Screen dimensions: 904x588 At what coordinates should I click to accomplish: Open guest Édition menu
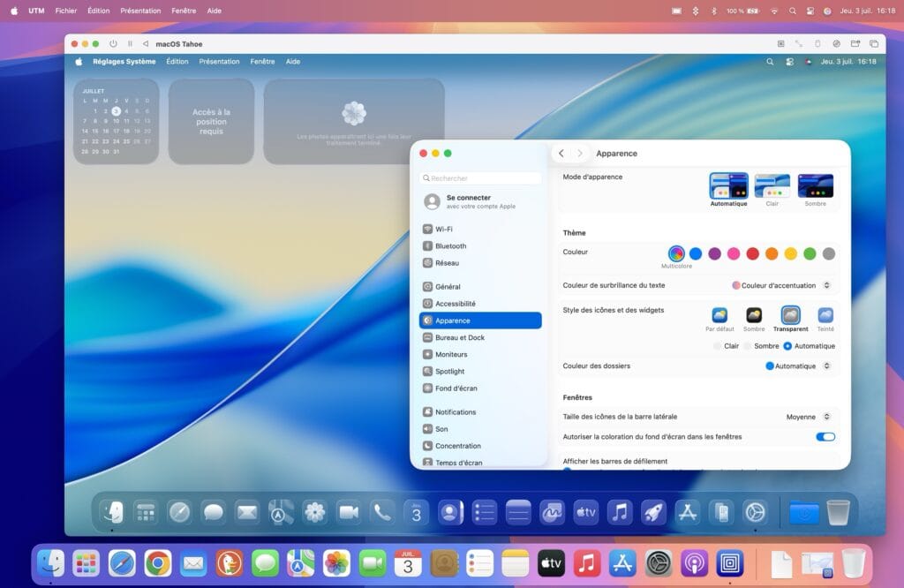coord(177,62)
